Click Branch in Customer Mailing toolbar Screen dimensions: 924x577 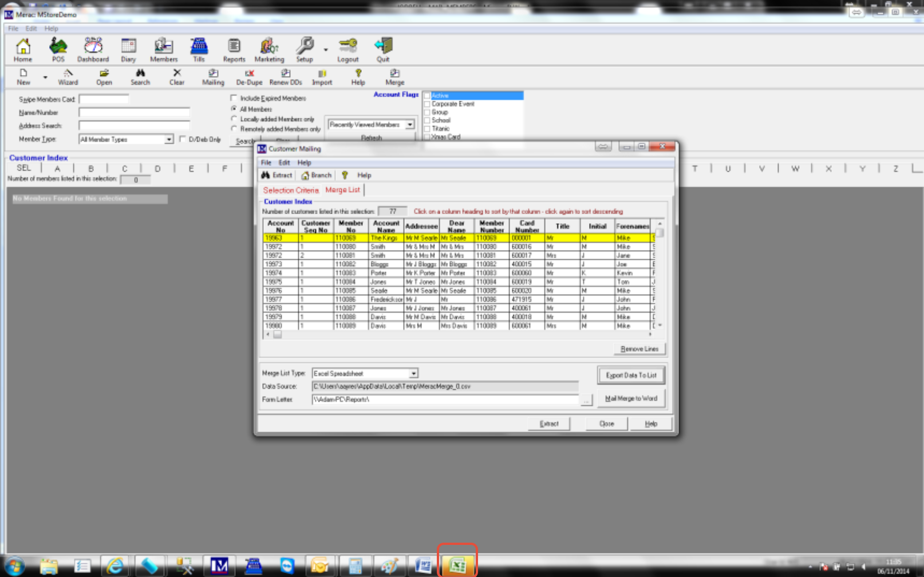[x=317, y=175]
